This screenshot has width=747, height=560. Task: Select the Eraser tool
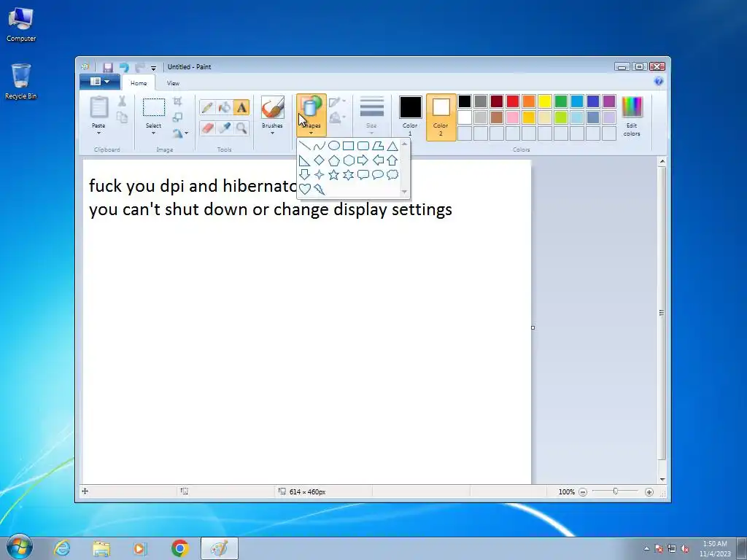coord(206,128)
